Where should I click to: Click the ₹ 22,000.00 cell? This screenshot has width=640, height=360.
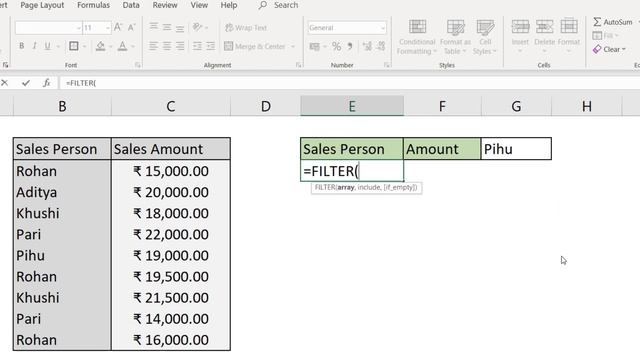pyautogui.click(x=171, y=234)
